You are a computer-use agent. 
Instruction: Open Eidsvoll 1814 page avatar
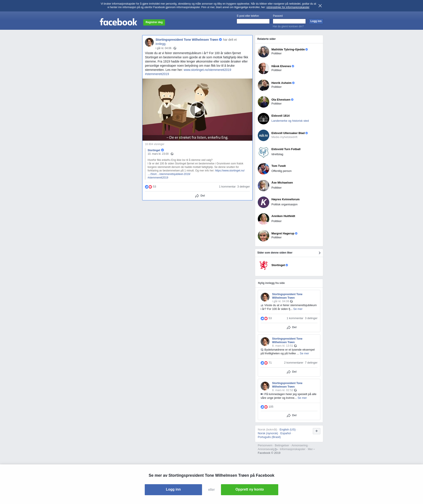263,119
